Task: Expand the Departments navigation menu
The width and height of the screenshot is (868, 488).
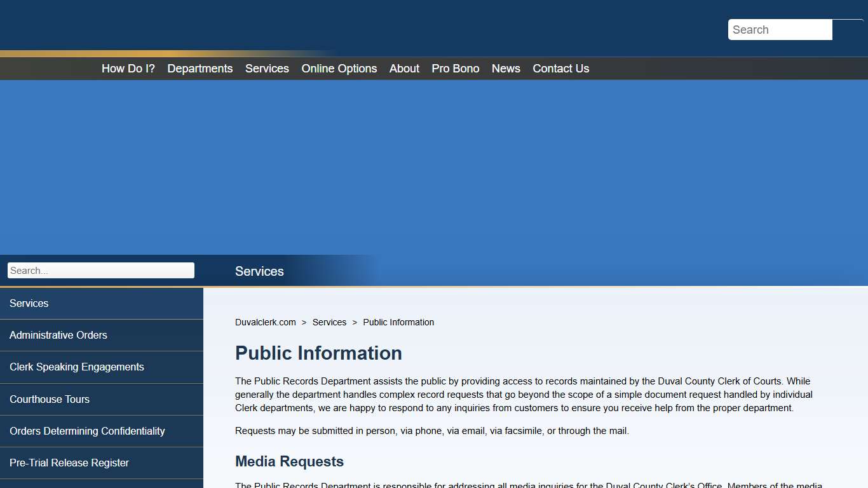Action: tap(200, 68)
